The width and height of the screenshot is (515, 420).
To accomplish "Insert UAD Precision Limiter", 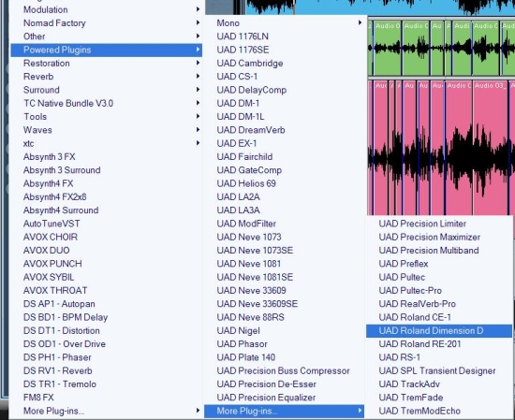I will [439, 224].
